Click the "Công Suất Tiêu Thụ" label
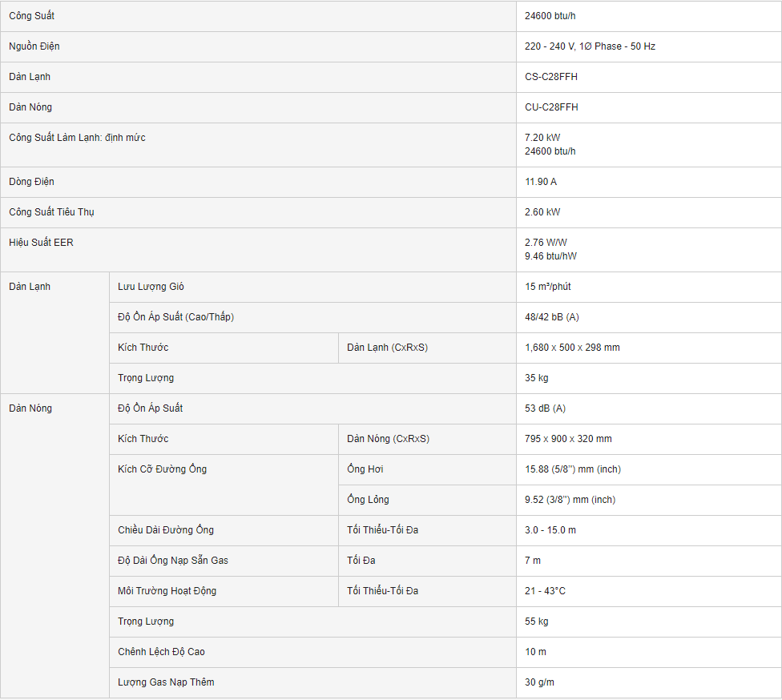Image resolution: width=782 pixels, height=700 pixels. click(x=51, y=212)
